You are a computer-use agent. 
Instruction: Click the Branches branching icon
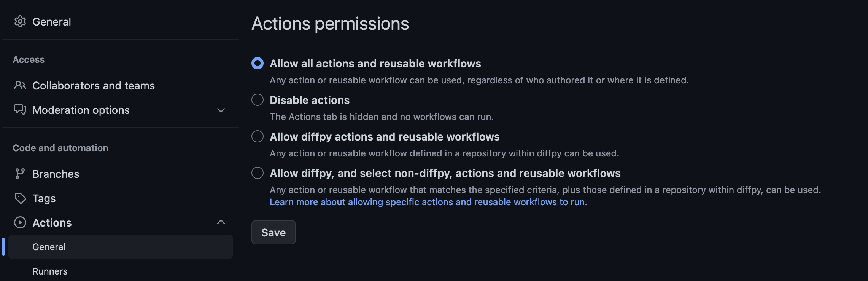click(20, 174)
